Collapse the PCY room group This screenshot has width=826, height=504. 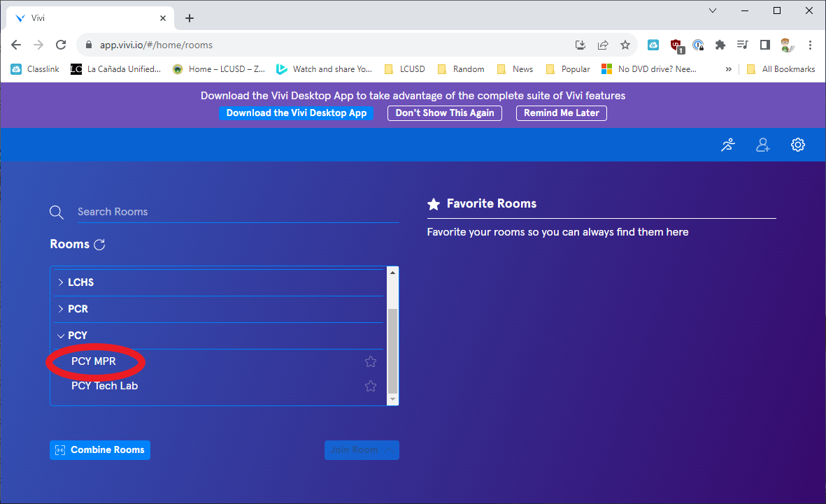pyautogui.click(x=219, y=336)
